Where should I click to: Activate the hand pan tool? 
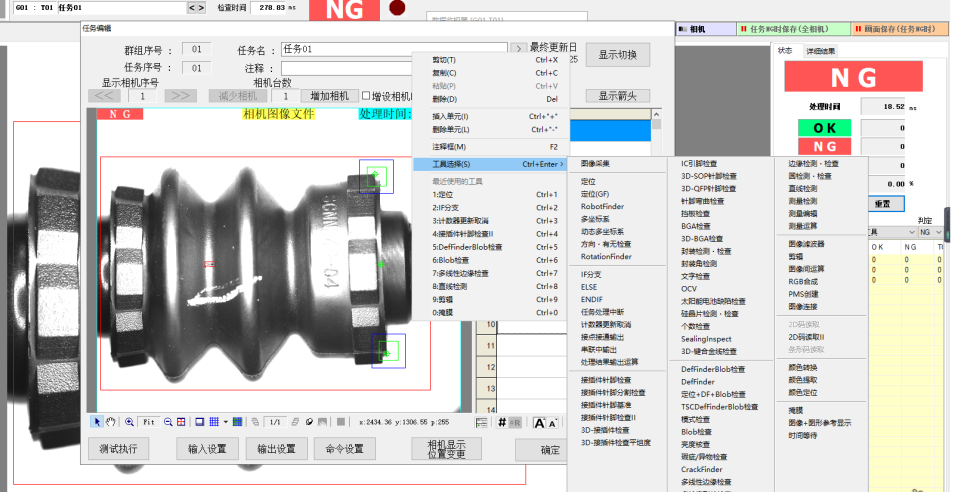(110, 422)
